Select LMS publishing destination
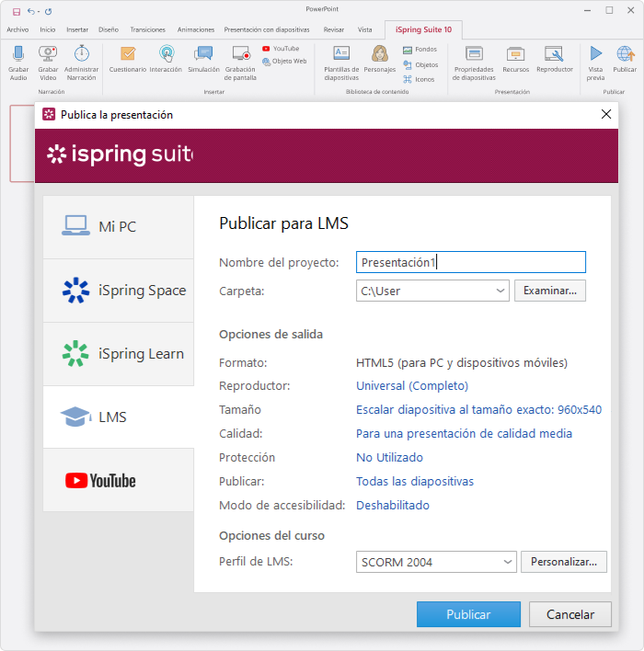 click(119, 417)
